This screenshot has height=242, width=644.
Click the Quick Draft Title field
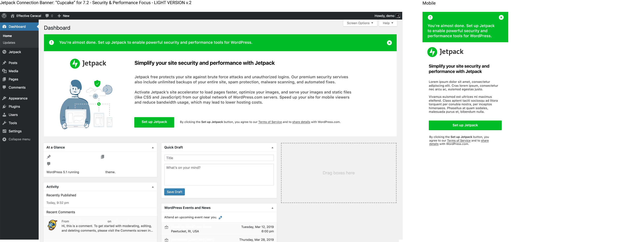tap(219, 158)
